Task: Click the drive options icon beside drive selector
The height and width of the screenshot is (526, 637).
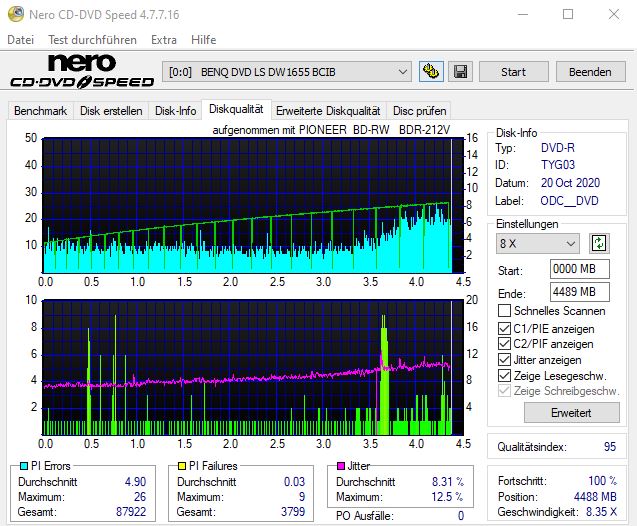Action: tap(432, 72)
